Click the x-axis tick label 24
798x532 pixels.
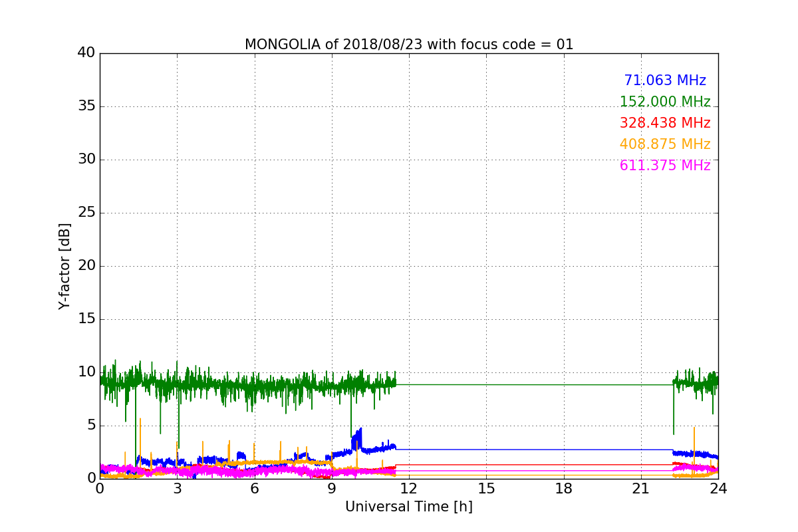pyautogui.click(x=718, y=488)
